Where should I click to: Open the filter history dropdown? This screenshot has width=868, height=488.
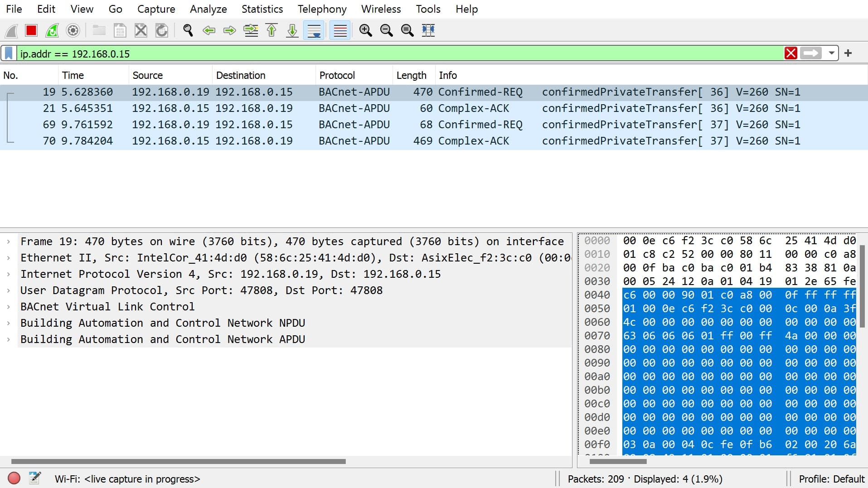(x=833, y=53)
